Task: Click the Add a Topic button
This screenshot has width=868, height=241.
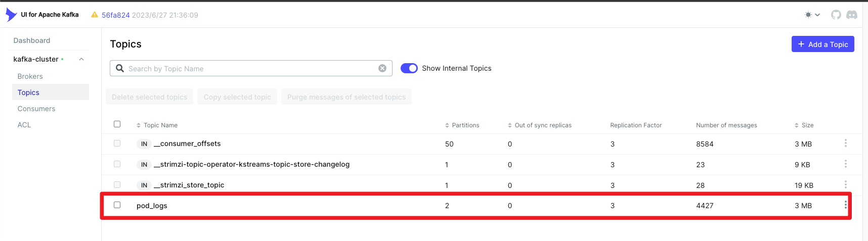Action: [x=822, y=44]
